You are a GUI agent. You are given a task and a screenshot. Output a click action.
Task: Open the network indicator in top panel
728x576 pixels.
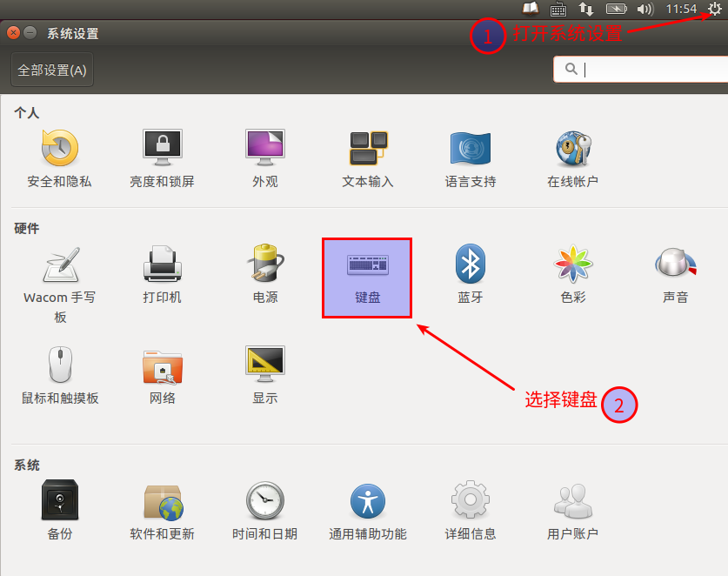(586, 9)
